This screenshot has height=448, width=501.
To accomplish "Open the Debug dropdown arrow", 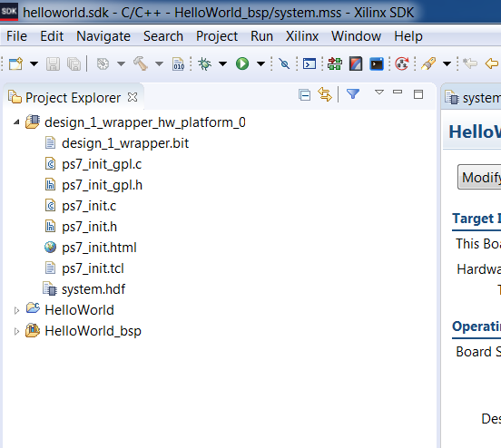I will pyautogui.click(x=222, y=63).
